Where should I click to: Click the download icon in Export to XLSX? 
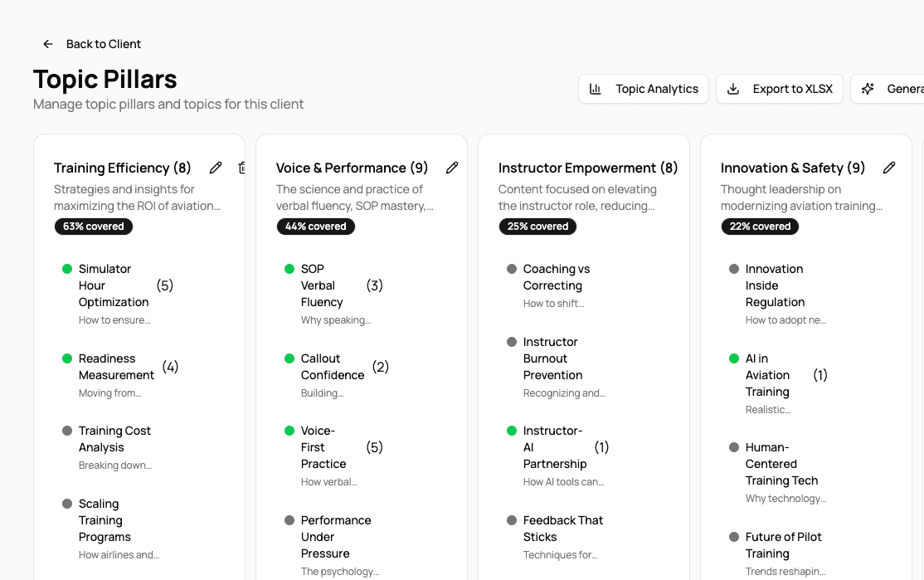click(x=733, y=89)
